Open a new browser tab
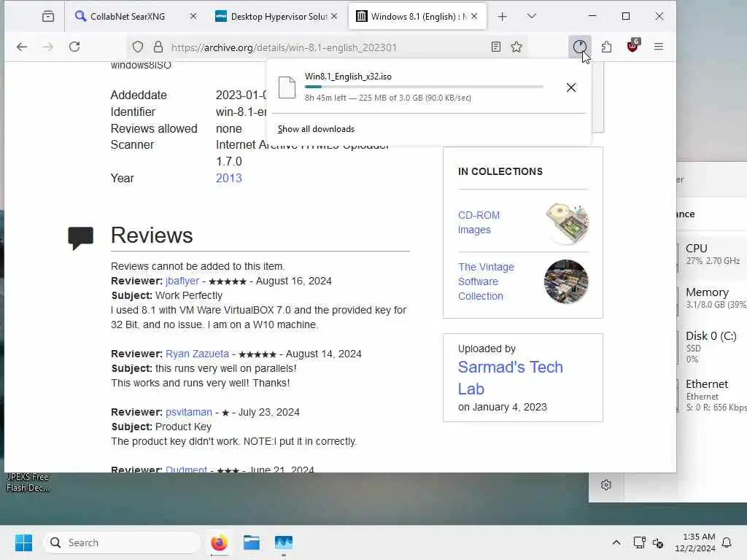The image size is (747, 560). coord(502,17)
